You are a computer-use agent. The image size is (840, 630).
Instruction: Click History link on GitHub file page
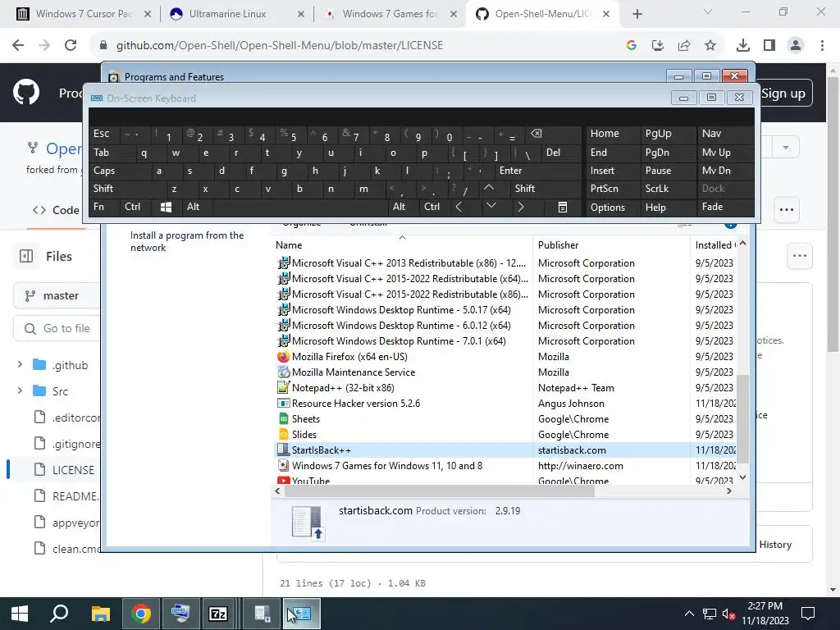coord(775,545)
